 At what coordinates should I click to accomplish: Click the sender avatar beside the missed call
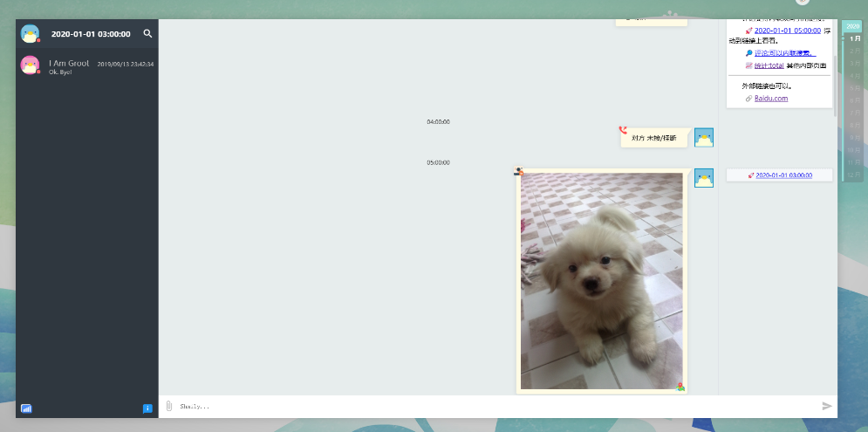pyautogui.click(x=704, y=137)
